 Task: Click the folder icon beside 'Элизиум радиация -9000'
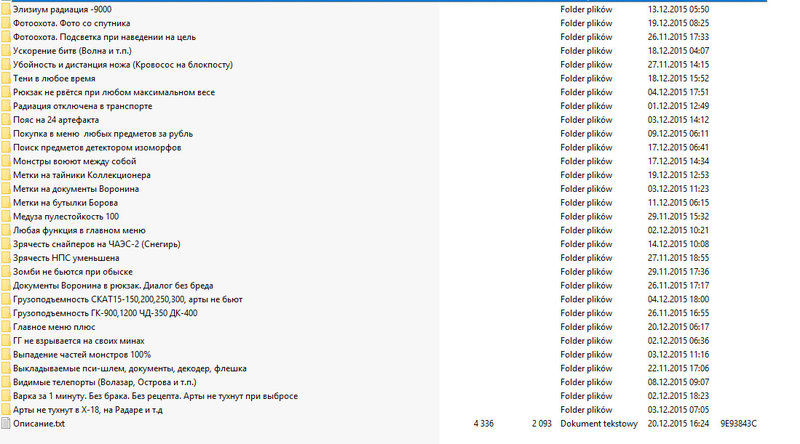[5, 8]
